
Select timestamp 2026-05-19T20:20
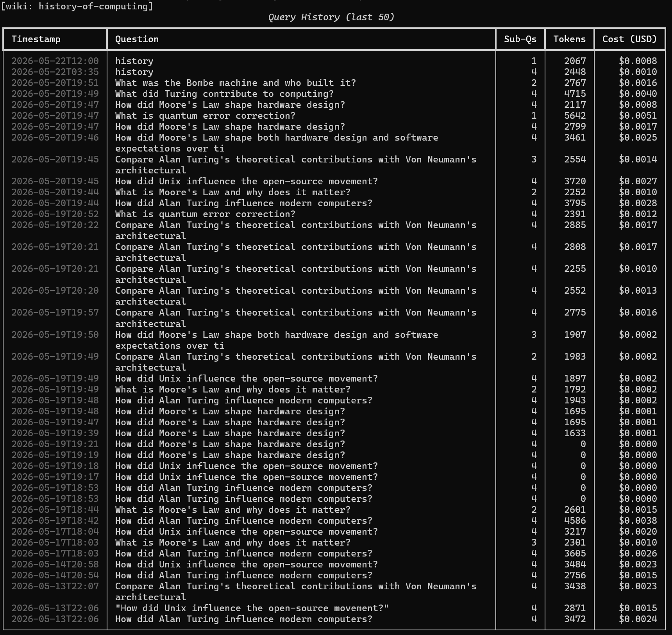pos(55,291)
